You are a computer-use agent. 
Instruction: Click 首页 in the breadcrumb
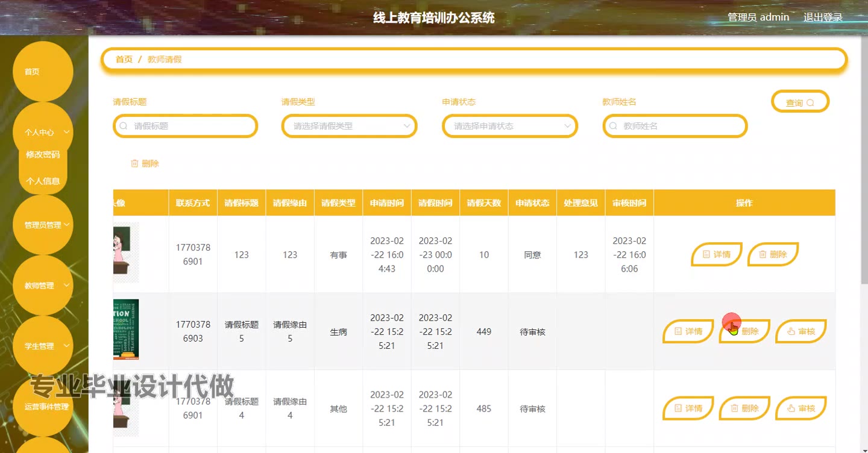pyautogui.click(x=124, y=59)
